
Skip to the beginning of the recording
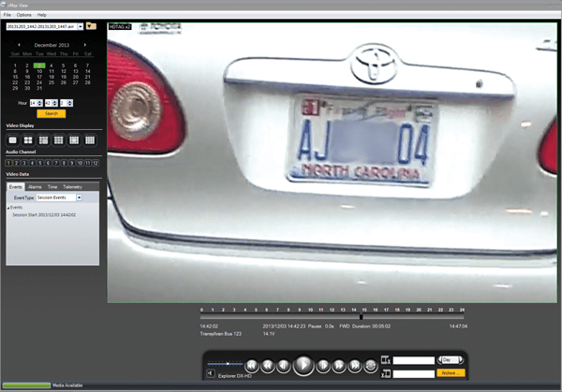coord(252,366)
